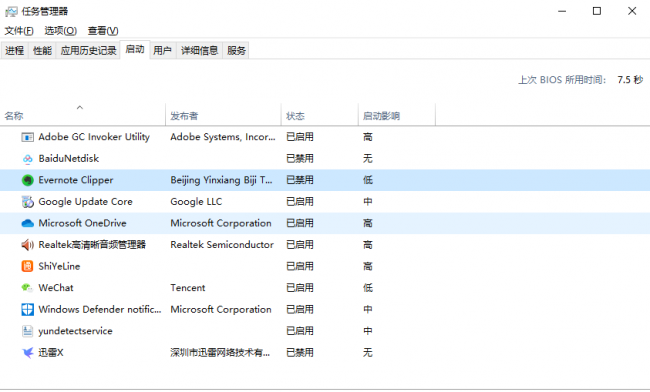This screenshot has width=650, height=392.
Task: Select the BaiduNetdisk entry name
Action: click(x=69, y=159)
